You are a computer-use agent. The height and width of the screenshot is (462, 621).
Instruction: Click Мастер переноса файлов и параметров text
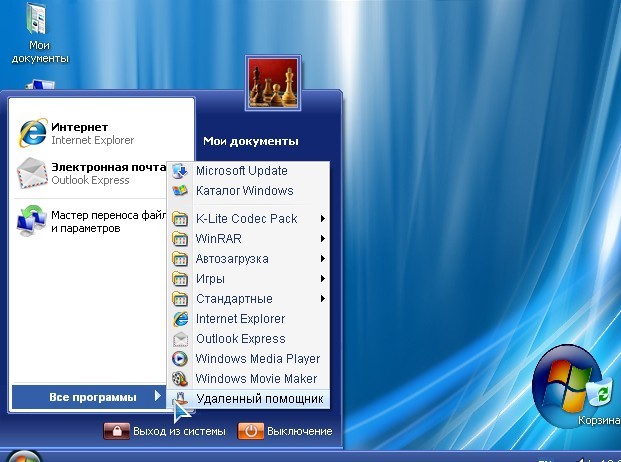(x=109, y=222)
